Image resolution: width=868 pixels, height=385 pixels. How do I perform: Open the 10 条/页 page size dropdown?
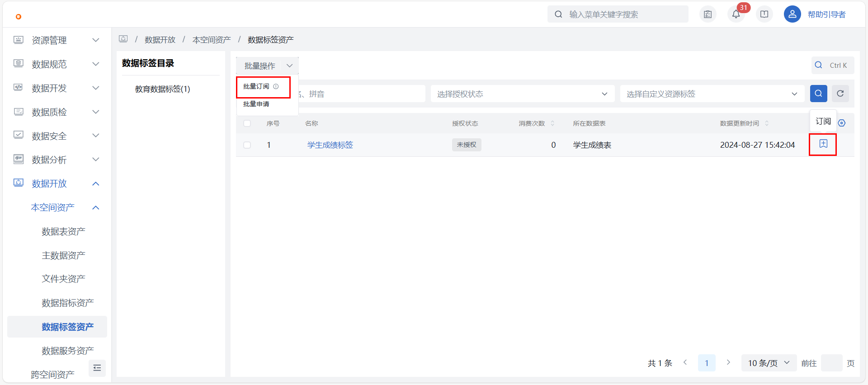pos(769,363)
